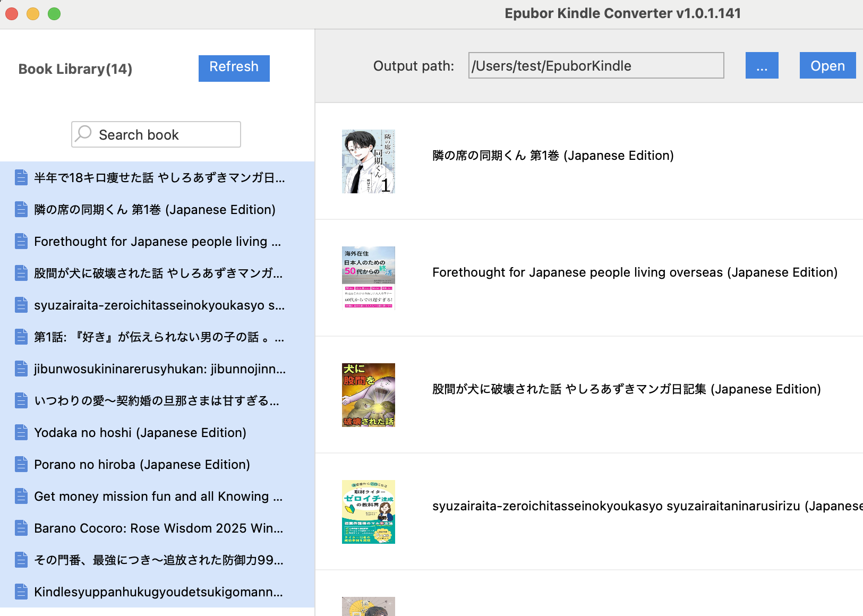Select Porano no hiroba (Japanese Edition)
Image resolution: width=863 pixels, height=616 pixels.
click(157, 464)
